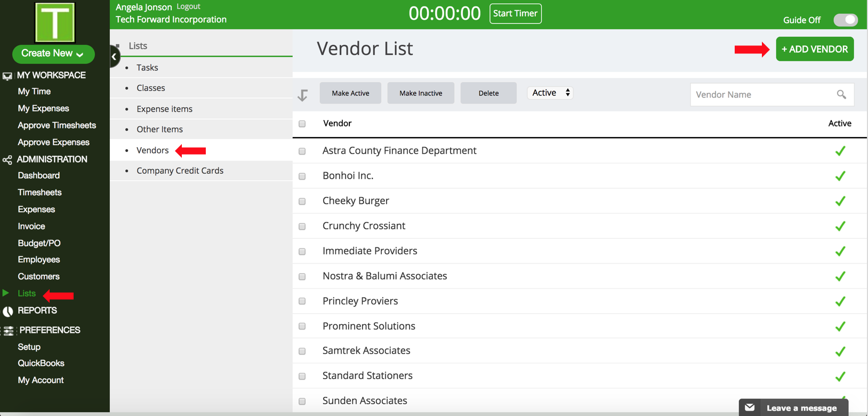Check the Samtrek Associates checkbox
The image size is (868, 416).
point(302,351)
